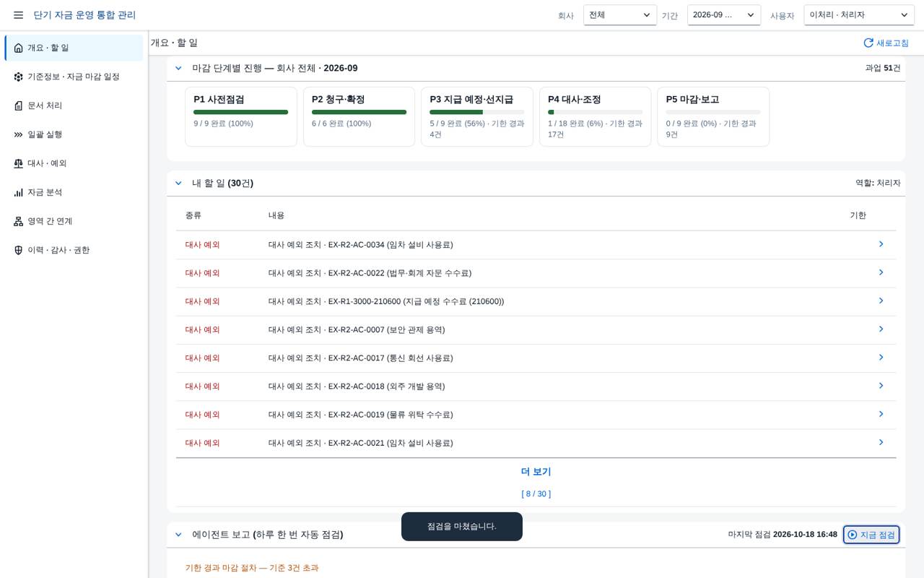Go to 자금 분석 in sidebar
This screenshot has width=924, height=578.
pos(74,192)
